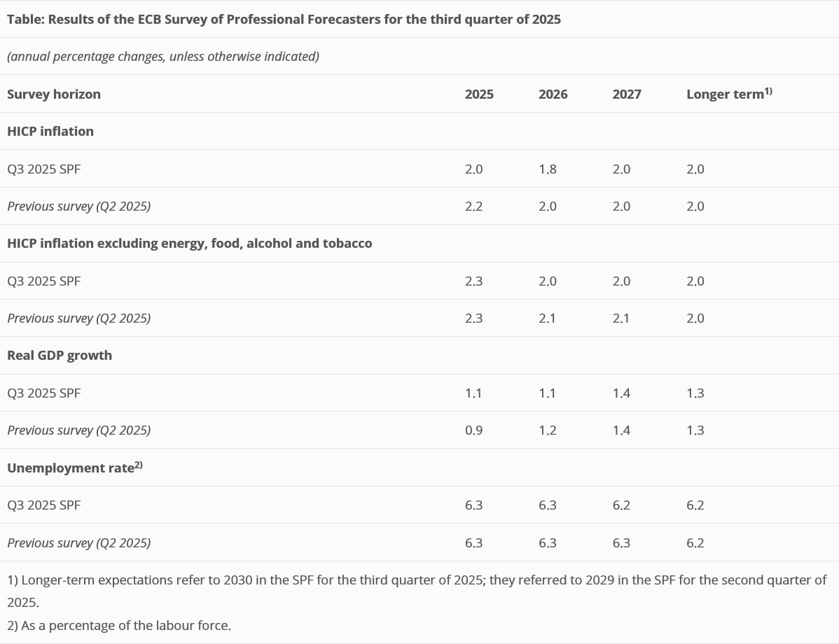Select the 2.2 previous survey HICP value
The width and height of the screenshot is (839, 644).
473,206
